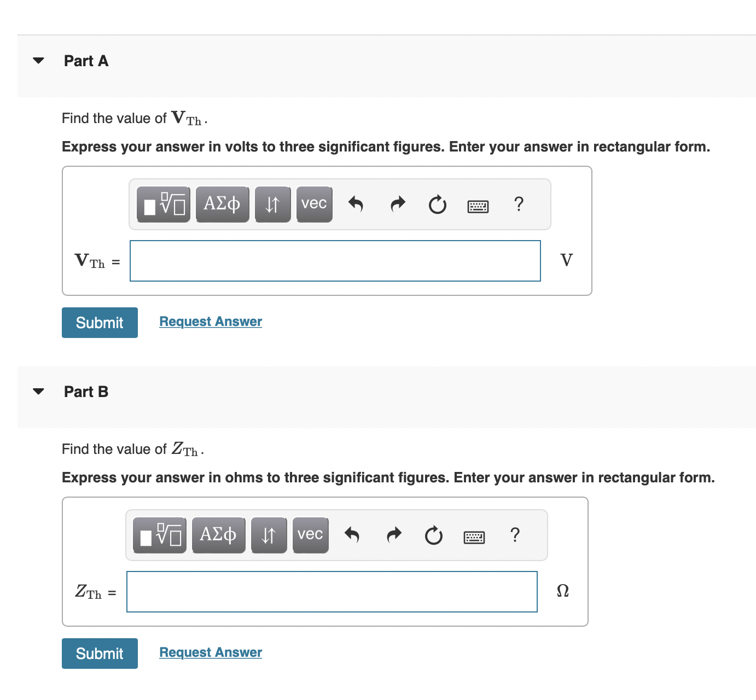Open Greek symbols ΑΣφ in Part B
Screen dimensions: 756x700
[218, 534]
